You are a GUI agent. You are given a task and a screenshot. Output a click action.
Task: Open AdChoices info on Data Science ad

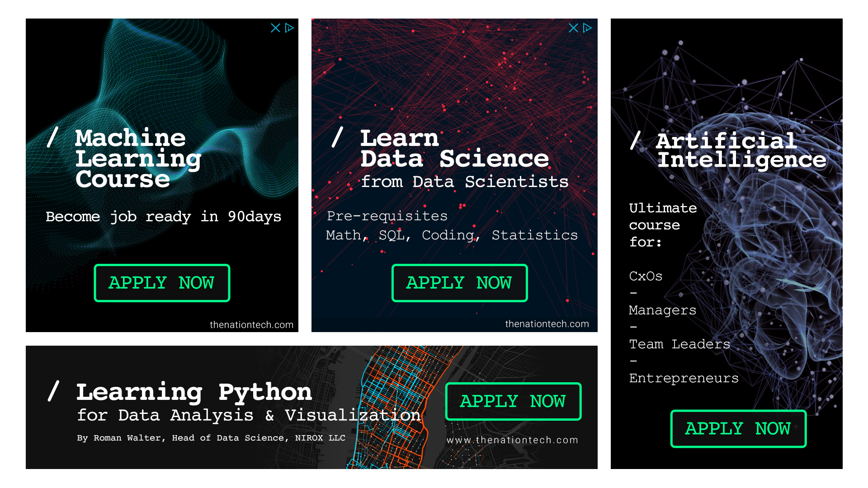coord(587,28)
